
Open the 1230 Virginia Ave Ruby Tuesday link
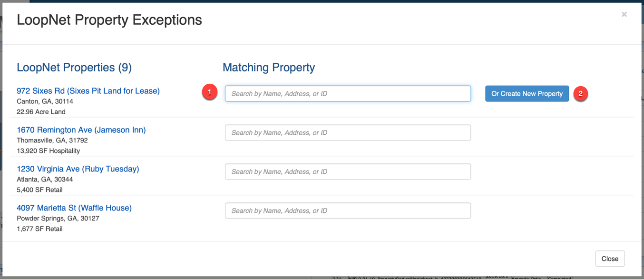tap(78, 169)
